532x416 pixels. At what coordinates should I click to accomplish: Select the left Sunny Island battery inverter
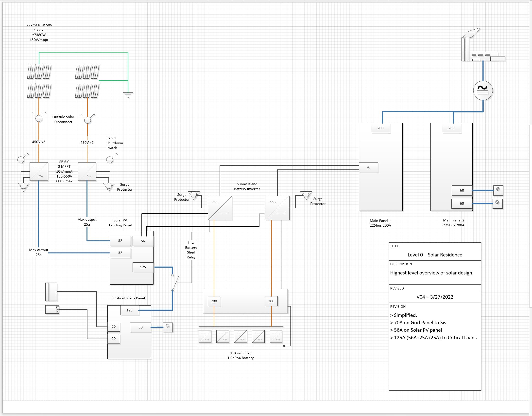coord(220,208)
